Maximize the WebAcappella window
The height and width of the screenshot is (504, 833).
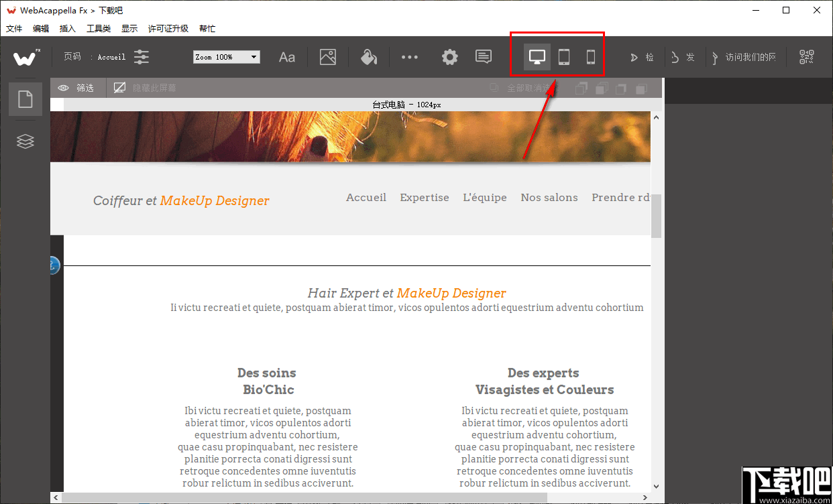coord(786,10)
